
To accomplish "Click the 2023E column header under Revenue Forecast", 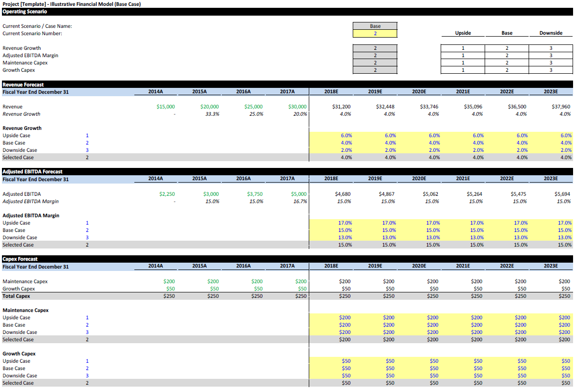I will click(x=551, y=91).
